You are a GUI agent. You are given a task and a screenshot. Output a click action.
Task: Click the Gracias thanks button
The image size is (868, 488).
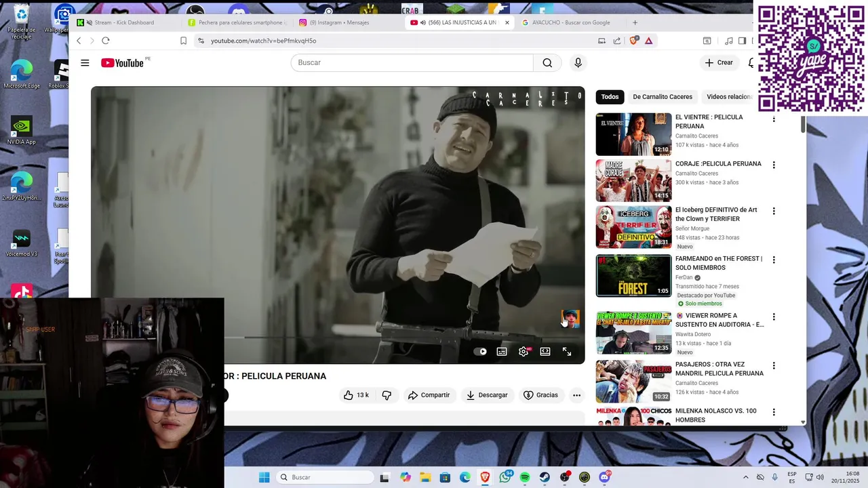[540, 395]
